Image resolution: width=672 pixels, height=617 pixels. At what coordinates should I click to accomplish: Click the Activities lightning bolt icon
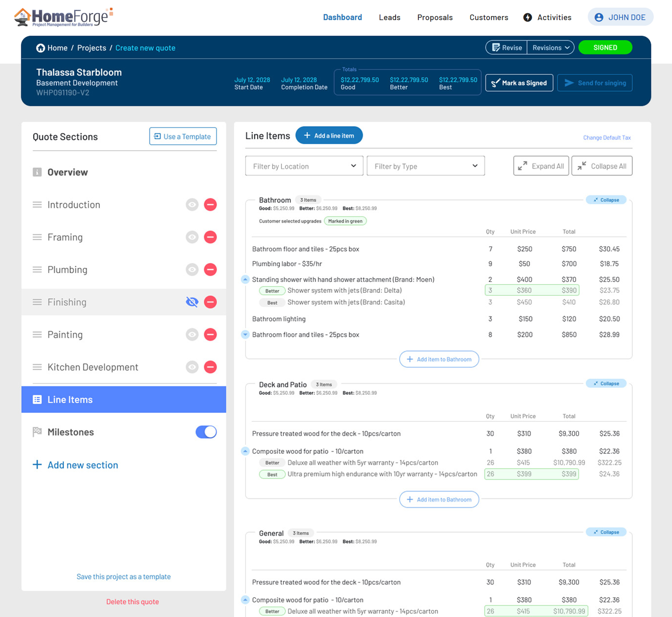click(x=527, y=17)
